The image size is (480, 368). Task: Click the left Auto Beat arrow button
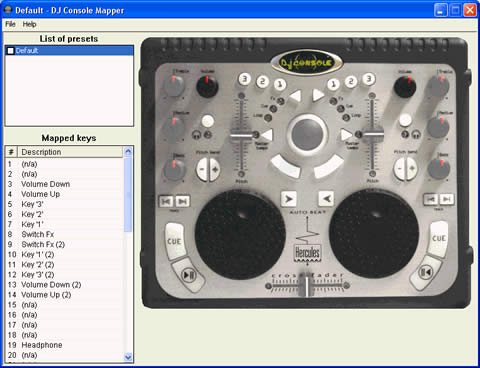point(289,199)
